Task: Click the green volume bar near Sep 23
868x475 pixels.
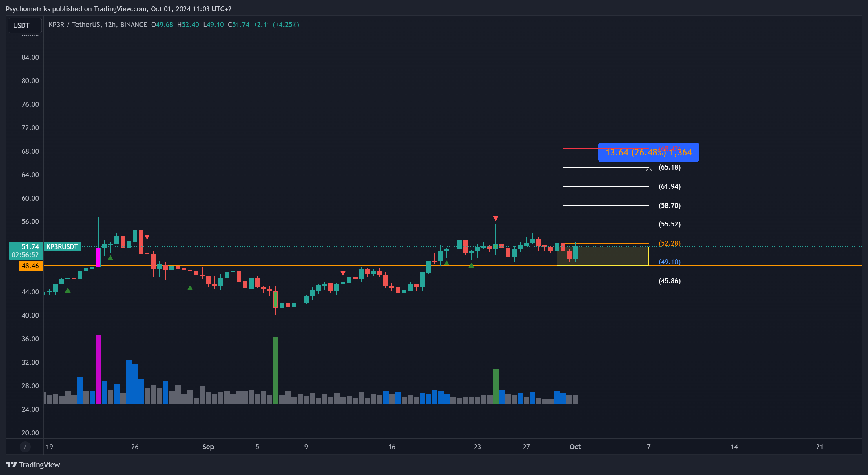Action: [x=496, y=387]
